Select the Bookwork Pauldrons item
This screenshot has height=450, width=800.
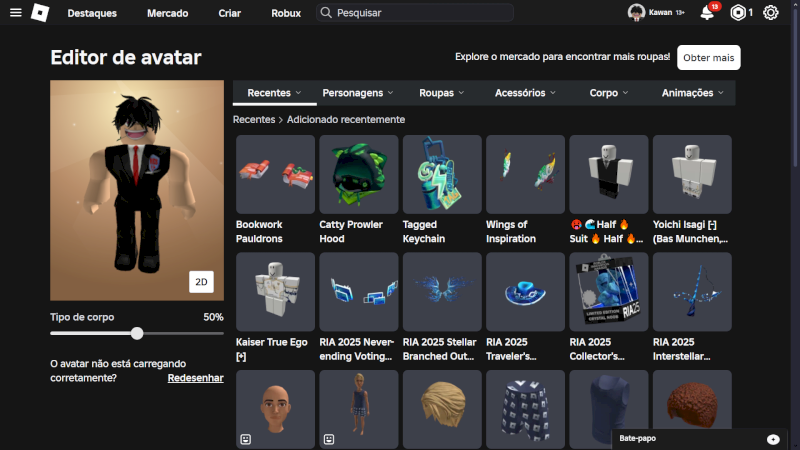[275, 174]
